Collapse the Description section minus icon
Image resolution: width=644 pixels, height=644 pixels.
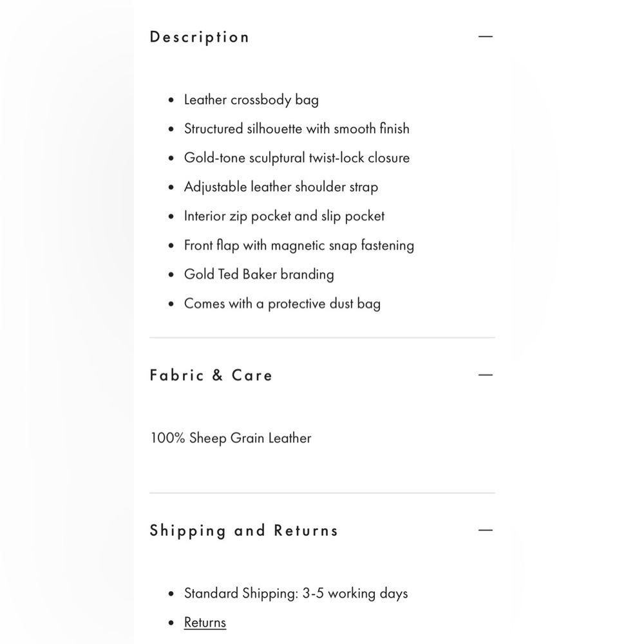486,37
